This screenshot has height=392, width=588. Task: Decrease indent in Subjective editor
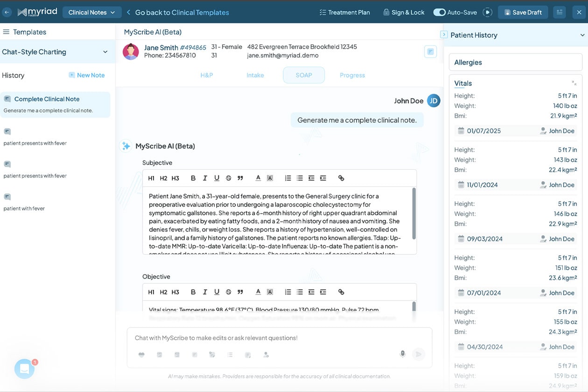tap(311, 178)
